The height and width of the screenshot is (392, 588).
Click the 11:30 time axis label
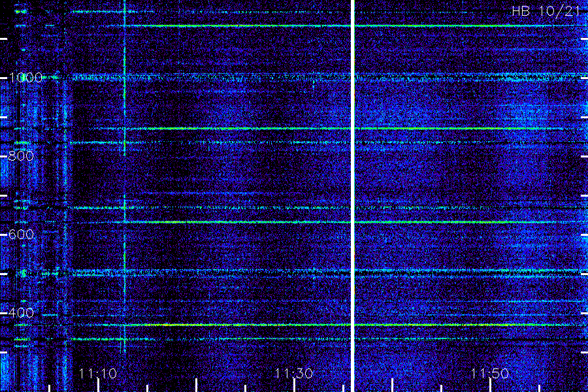[294, 374]
